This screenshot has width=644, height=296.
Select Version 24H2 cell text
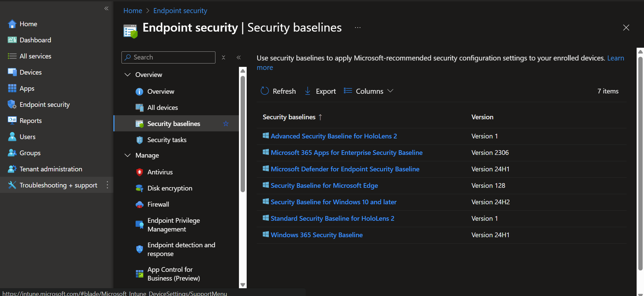(491, 202)
